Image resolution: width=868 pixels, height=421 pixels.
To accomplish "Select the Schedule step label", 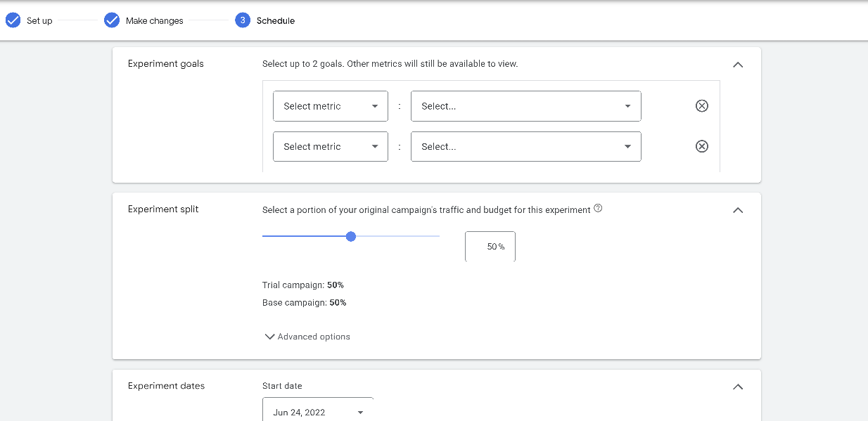I will (276, 21).
